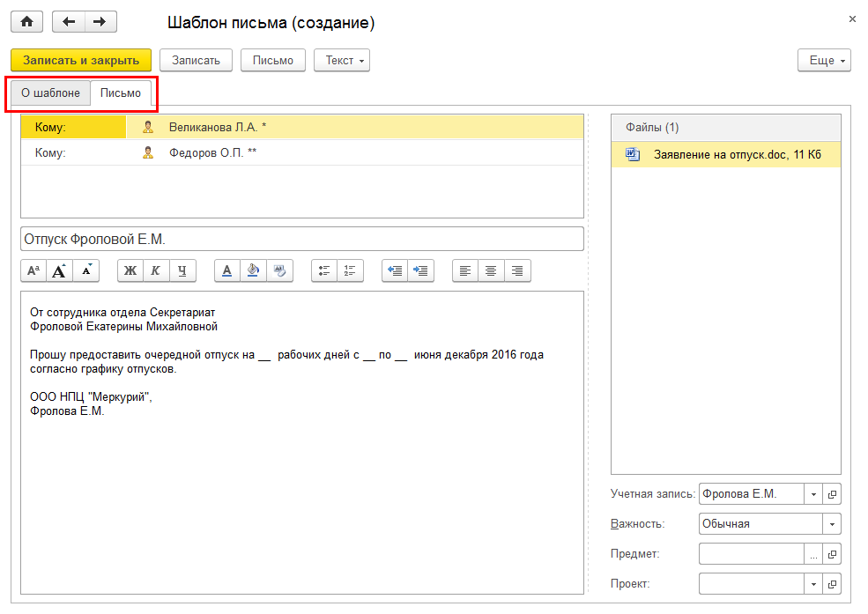Select recipient Великанова Л.А.
868x614 pixels.
click(x=217, y=127)
